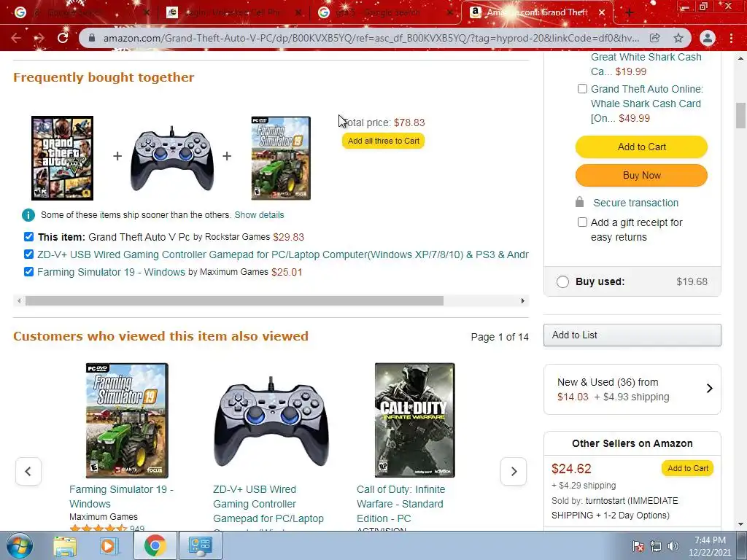The height and width of the screenshot is (560, 747).
Task: Open the control panel taskbar item
Action: point(200,545)
